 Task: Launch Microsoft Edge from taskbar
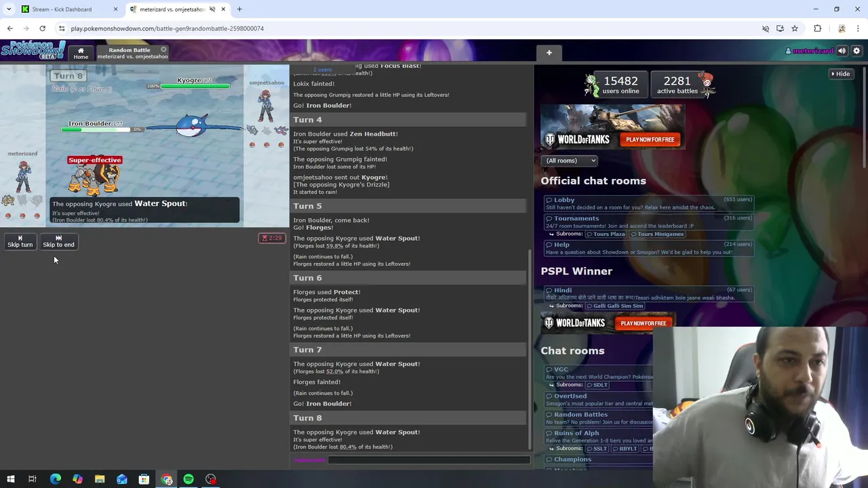point(55,479)
